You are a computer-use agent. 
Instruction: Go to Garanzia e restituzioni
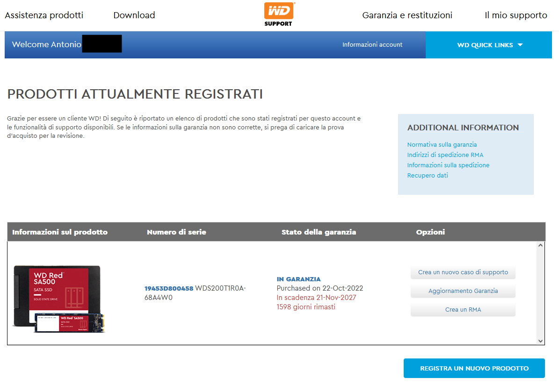coord(407,15)
